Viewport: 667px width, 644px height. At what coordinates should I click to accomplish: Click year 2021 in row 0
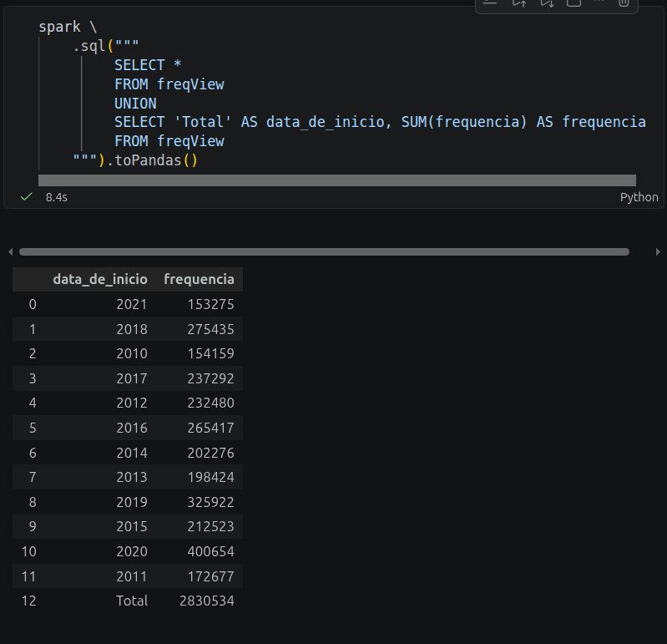(x=132, y=304)
